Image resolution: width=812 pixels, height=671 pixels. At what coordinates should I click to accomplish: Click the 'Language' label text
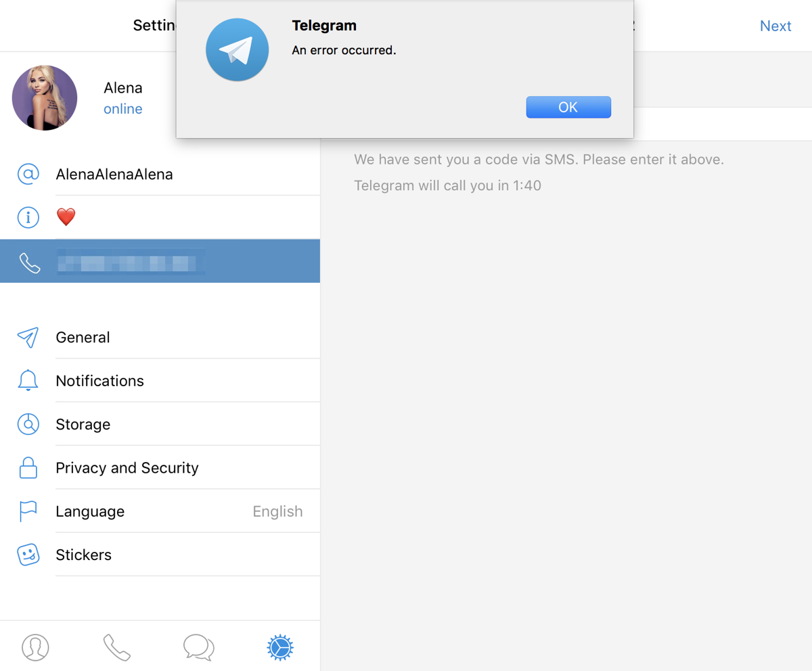(x=90, y=511)
